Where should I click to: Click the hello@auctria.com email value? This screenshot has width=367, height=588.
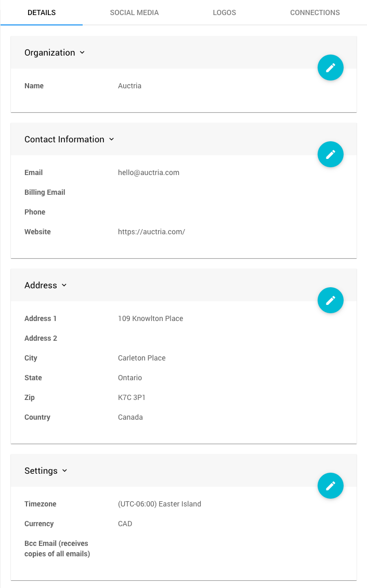click(x=149, y=172)
